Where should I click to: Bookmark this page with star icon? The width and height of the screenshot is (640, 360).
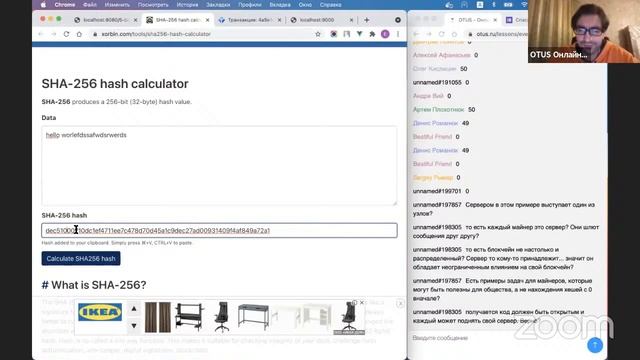318,34
